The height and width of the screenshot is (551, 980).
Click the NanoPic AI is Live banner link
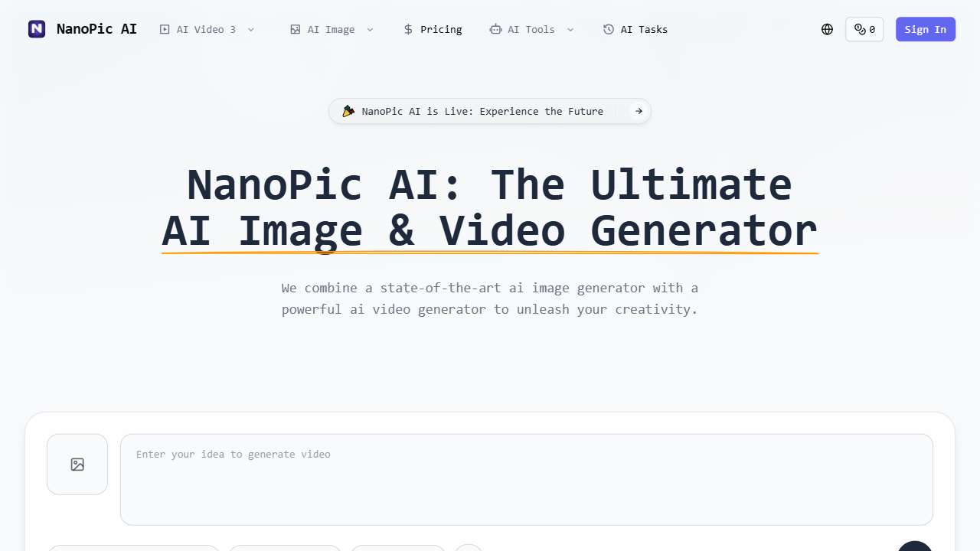coord(483,111)
